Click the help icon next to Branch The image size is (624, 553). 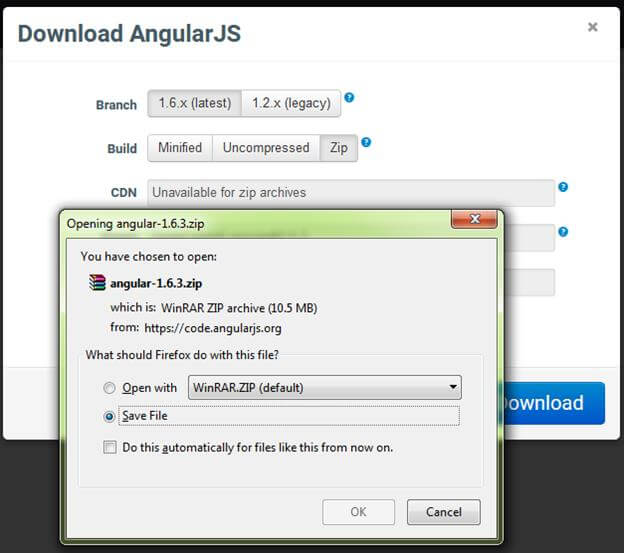349,97
